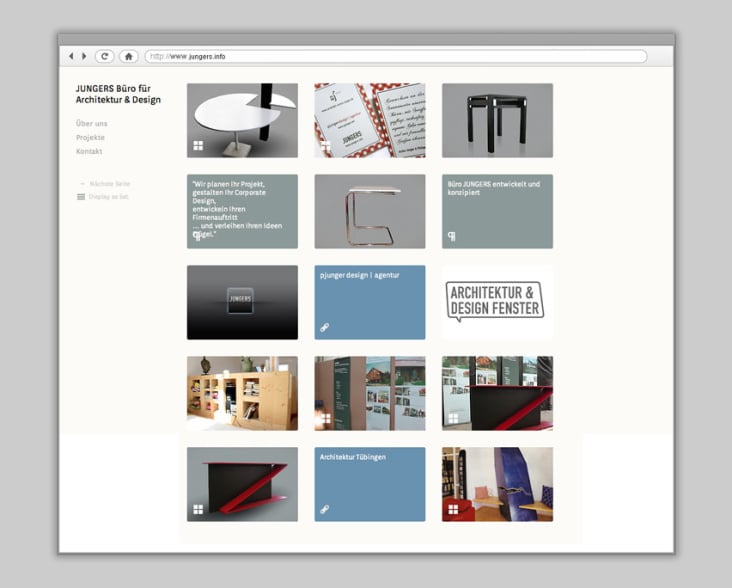Open the copper tube side table thumbnail
Screen dimensions: 732x588
(x=370, y=211)
